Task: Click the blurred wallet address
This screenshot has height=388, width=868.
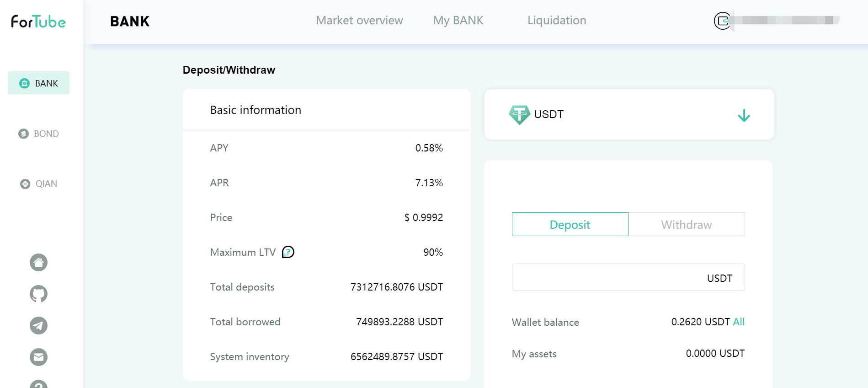Action: click(786, 21)
